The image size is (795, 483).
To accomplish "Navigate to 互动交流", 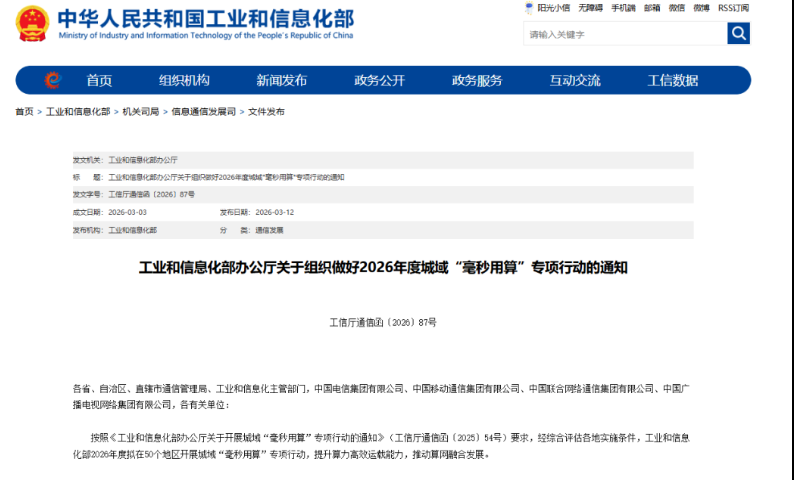I will (x=575, y=81).
